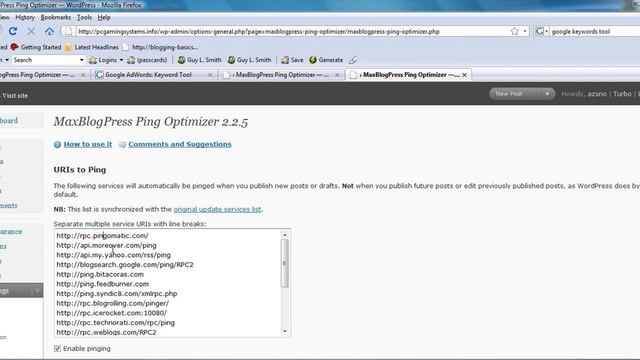Click the http://ping.feedburner.com line
640x360 pixels.
tap(102, 284)
